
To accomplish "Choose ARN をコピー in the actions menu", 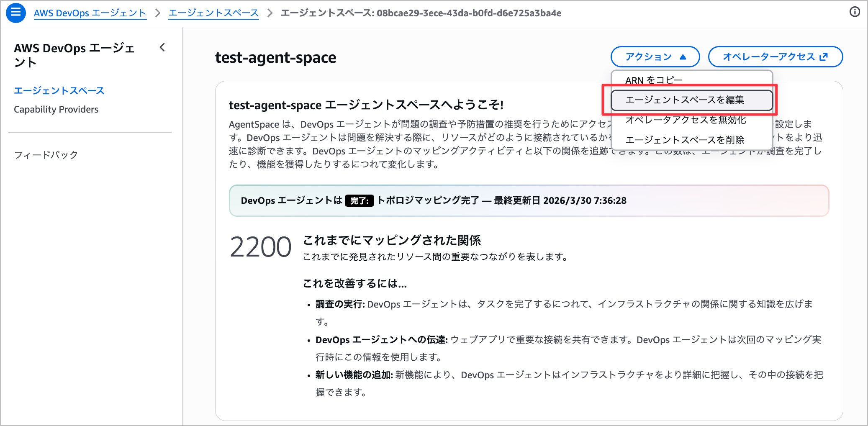I will (x=654, y=80).
